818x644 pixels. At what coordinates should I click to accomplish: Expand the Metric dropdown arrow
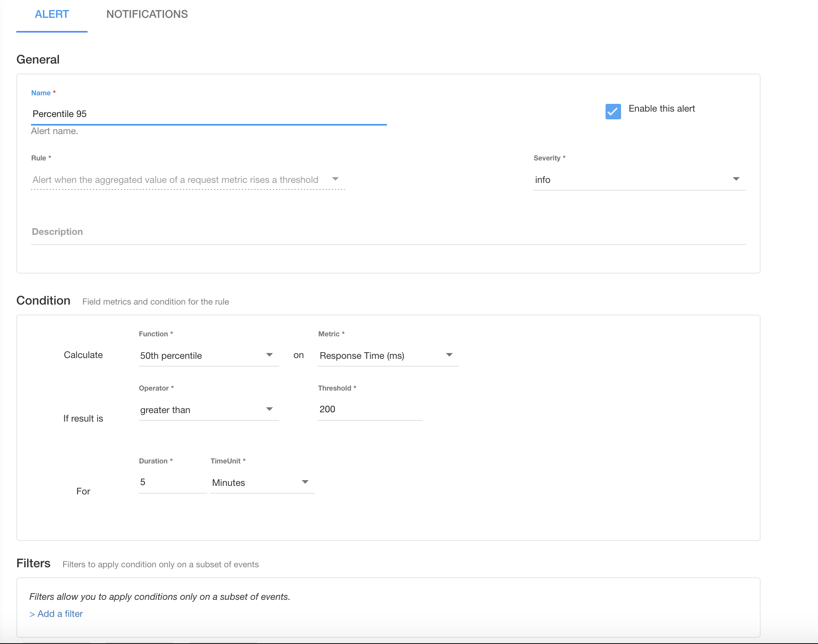(x=449, y=355)
